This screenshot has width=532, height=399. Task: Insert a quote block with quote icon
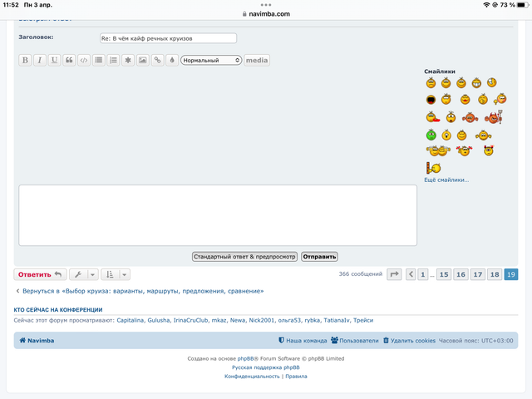[69, 61]
